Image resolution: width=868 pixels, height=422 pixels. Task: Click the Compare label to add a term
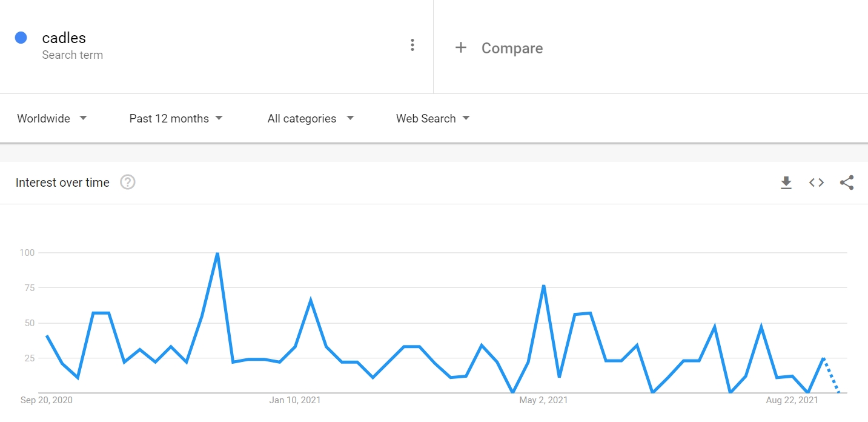(512, 48)
